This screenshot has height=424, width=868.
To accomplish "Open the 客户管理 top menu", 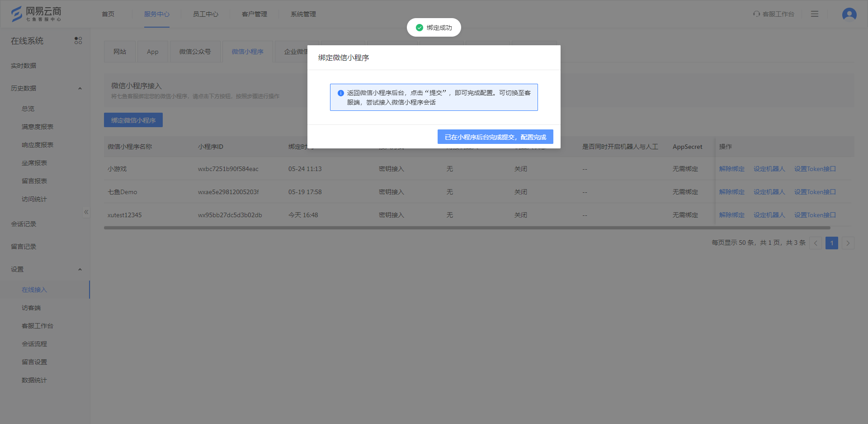I will click(255, 14).
